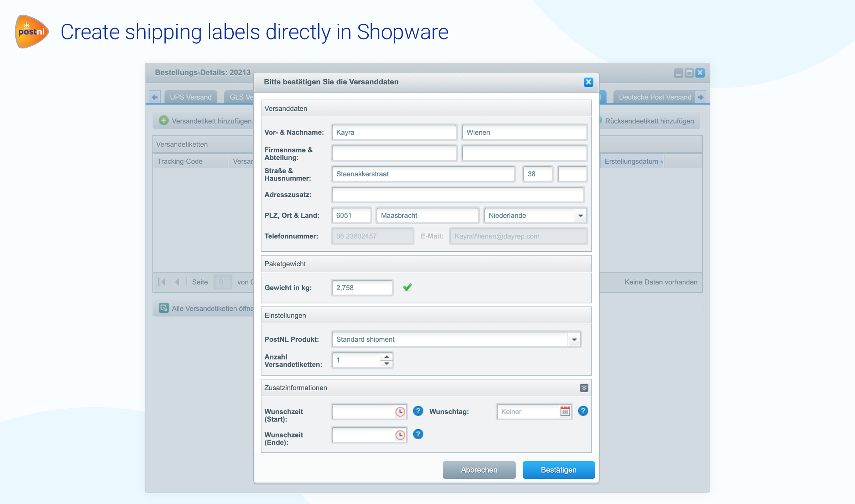Go to first page in Versandetiketten pager
This screenshot has width=855, height=504.
point(162,282)
